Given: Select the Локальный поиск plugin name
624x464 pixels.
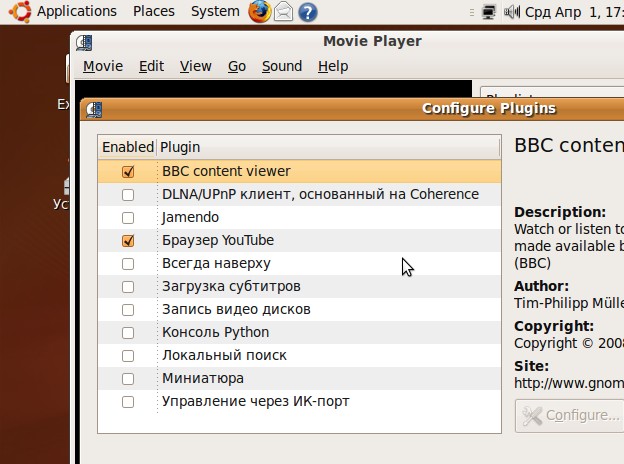Looking at the screenshot, I should (224, 355).
